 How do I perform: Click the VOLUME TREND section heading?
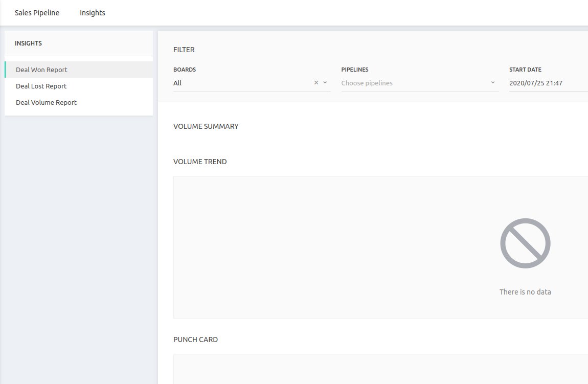[x=200, y=162]
